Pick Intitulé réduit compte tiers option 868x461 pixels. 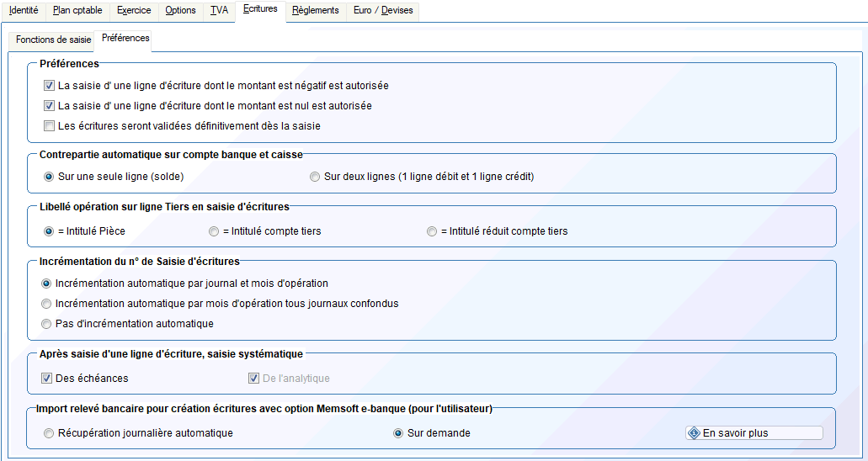pyautogui.click(x=432, y=231)
